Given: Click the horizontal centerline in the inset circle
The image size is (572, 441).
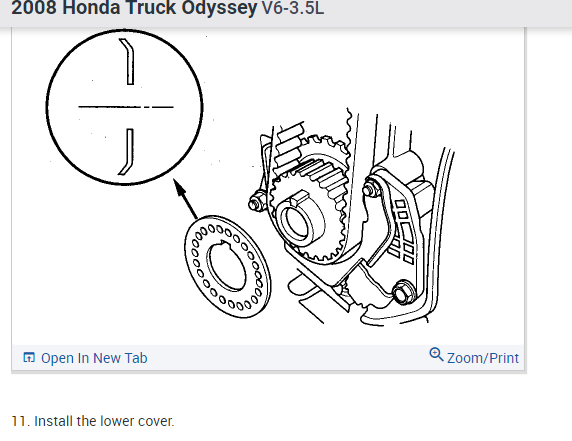Looking at the screenshot, I should click(126, 107).
